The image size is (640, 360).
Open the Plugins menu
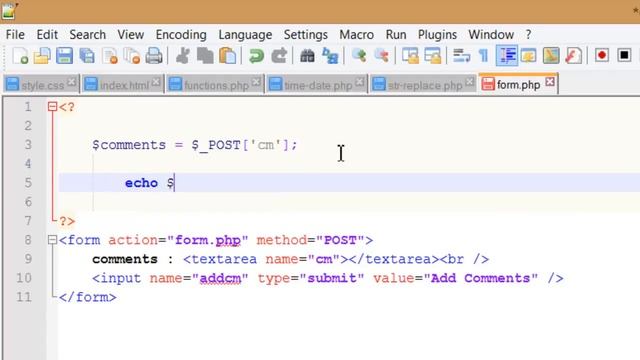[437, 35]
